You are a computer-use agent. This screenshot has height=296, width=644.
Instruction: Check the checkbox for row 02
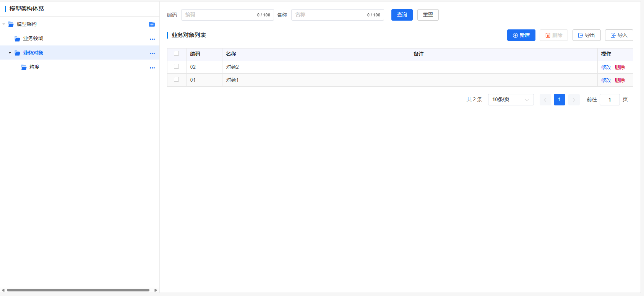click(176, 66)
